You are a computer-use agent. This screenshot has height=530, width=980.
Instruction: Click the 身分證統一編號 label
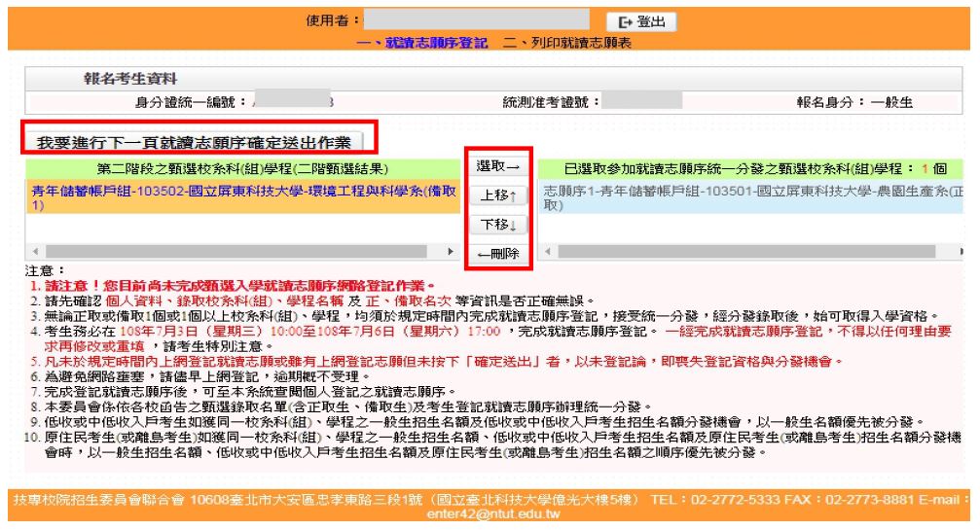pyautogui.click(x=192, y=102)
